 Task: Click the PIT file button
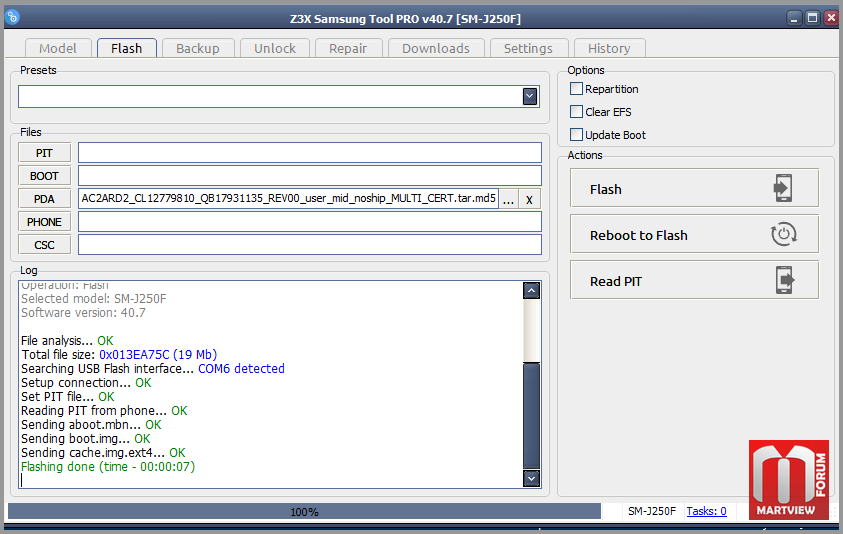click(45, 153)
